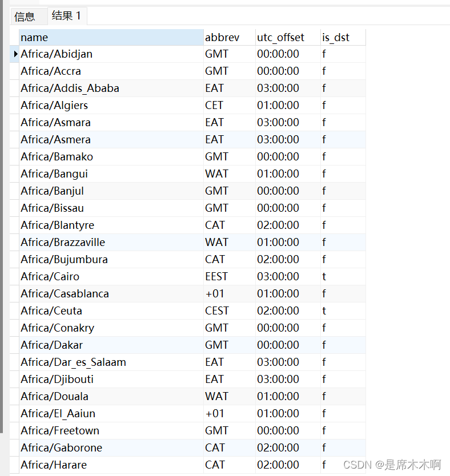Click the Africa/Brazzaville name cell
450x476 pixels.
click(111, 242)
